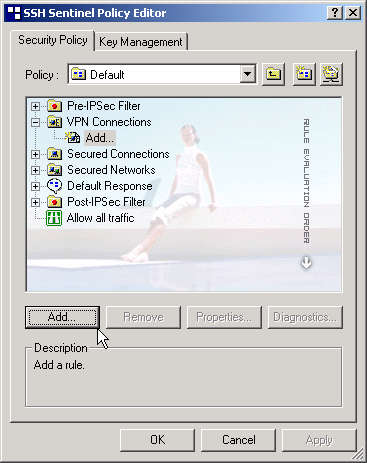Select the Secured Connections tree label

[x=118, y=154]
